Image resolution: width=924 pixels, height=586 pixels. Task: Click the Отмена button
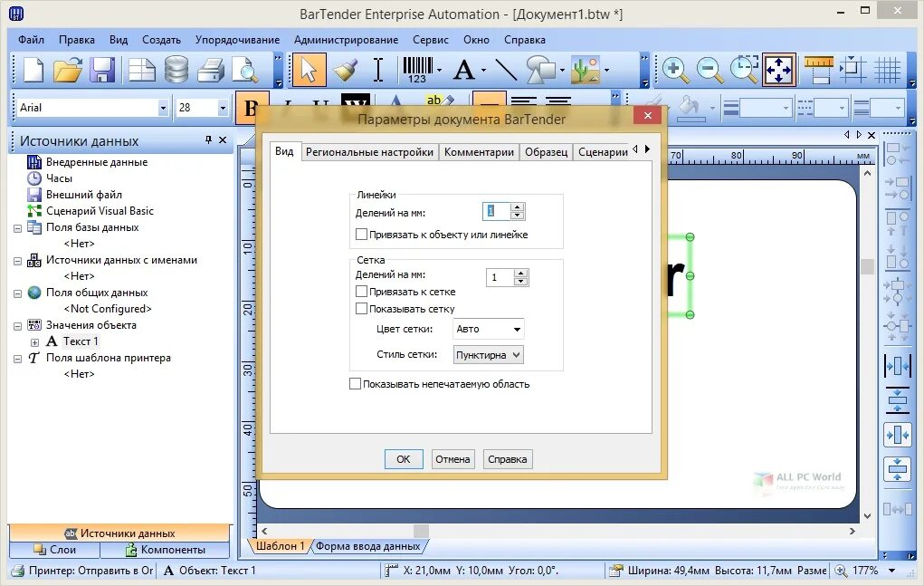pos(452,458)
